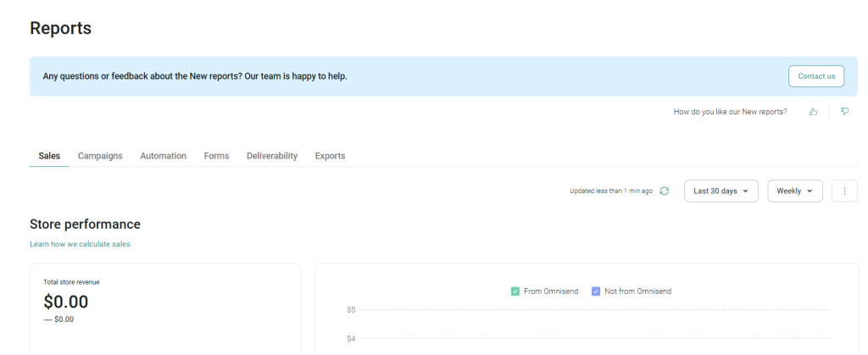Toggle the Not from Omnisend legend checkbox

pyautogui.click(x=596, y=291)
